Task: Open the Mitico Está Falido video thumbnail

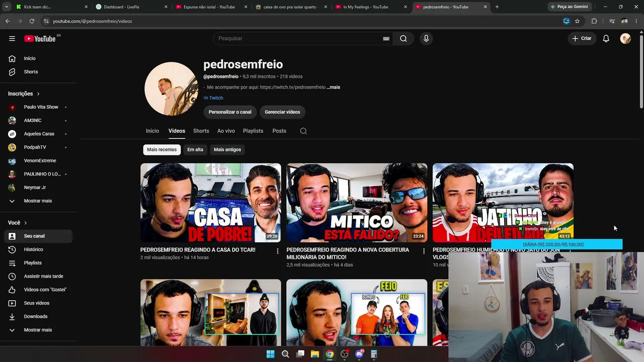Action: click(357, 203)
